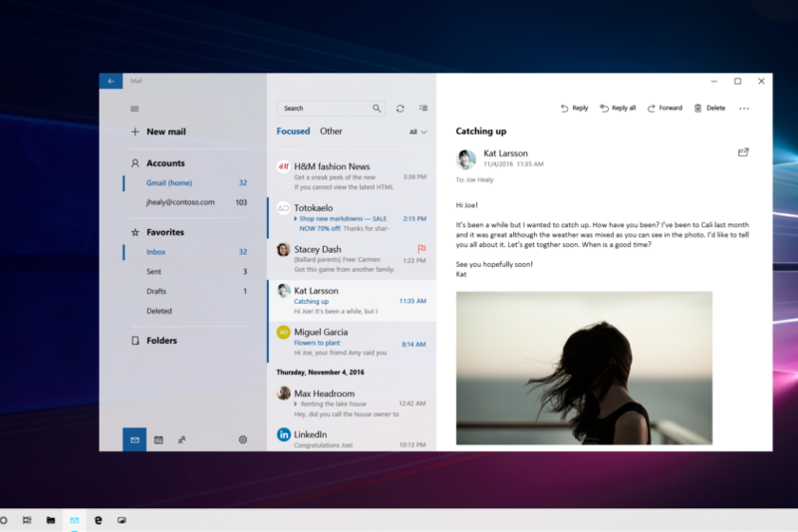Switch to Calendar app icon

coord(159,439)
